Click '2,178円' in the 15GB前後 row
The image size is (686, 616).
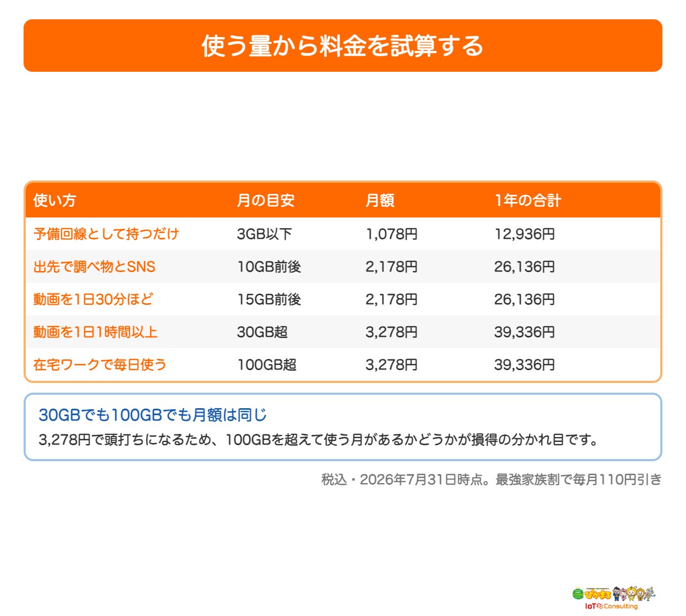click(x=391, y=299)
